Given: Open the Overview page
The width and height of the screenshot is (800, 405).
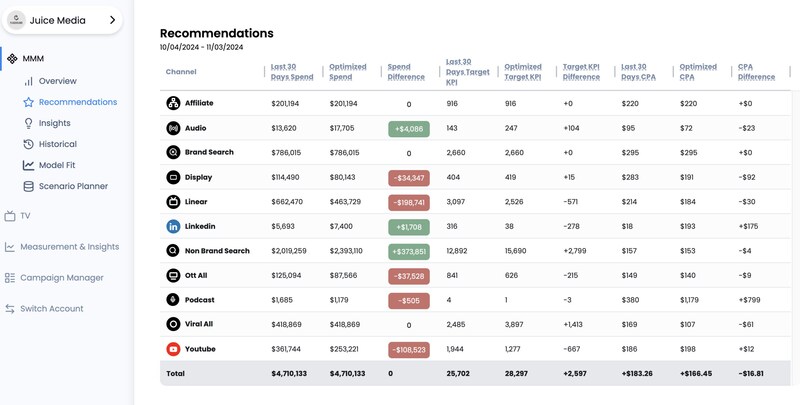Looking at the screenshot, I should pos(57,81).
